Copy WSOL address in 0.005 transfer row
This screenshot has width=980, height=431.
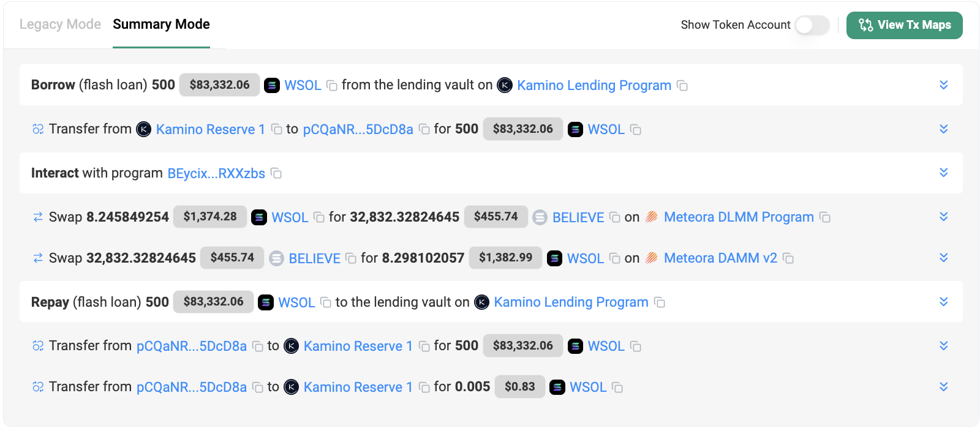point(617,388)
